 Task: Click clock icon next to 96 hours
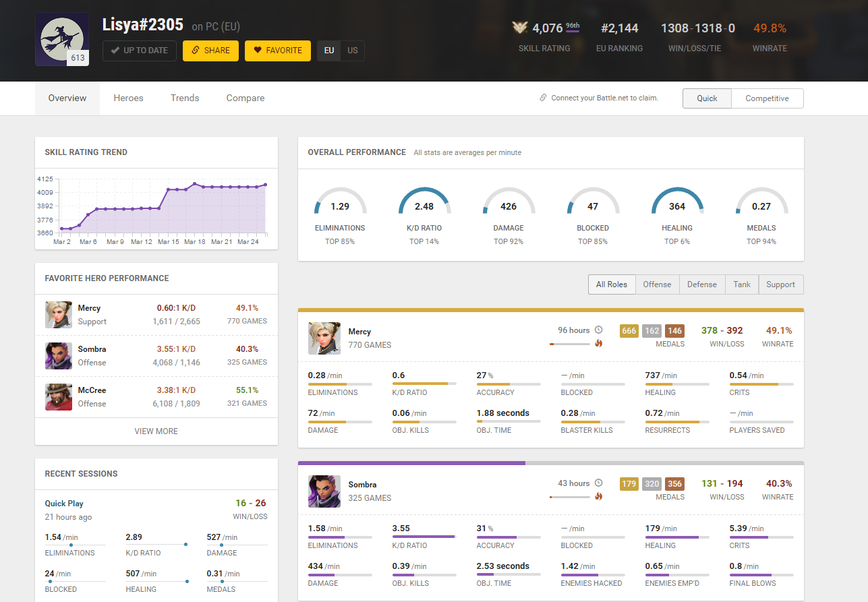598,330
